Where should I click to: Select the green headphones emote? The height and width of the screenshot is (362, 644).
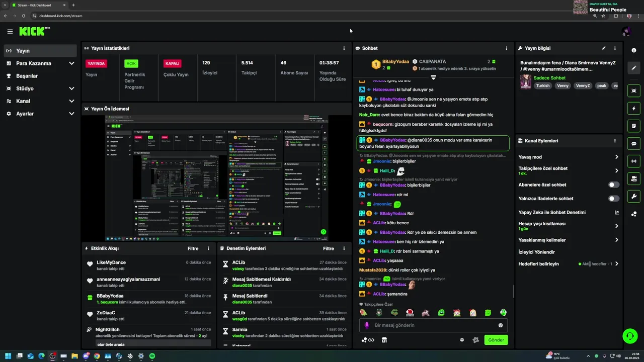(504, 313)
